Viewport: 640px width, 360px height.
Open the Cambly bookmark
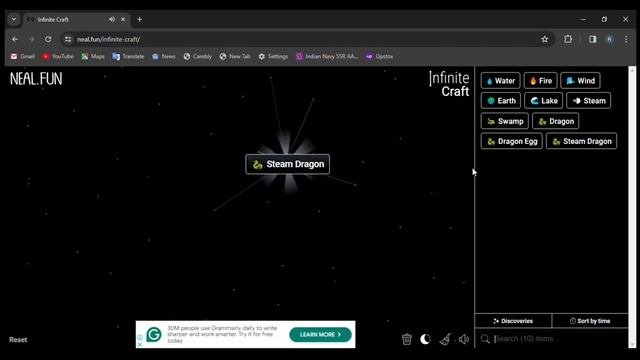click(x=198, y=56)
